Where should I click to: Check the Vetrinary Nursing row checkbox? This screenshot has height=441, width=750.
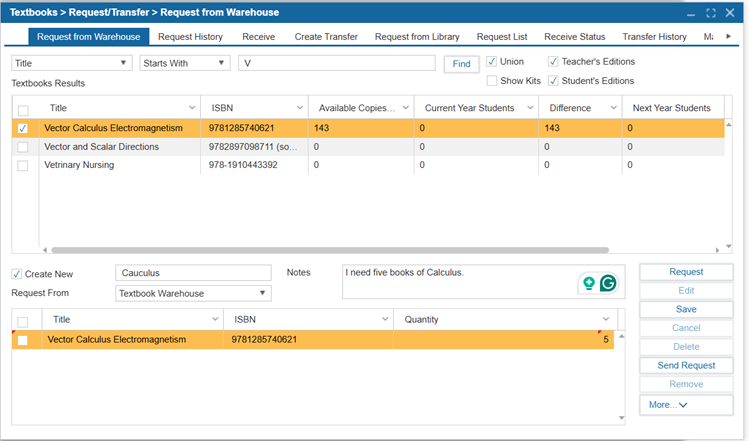22,165
